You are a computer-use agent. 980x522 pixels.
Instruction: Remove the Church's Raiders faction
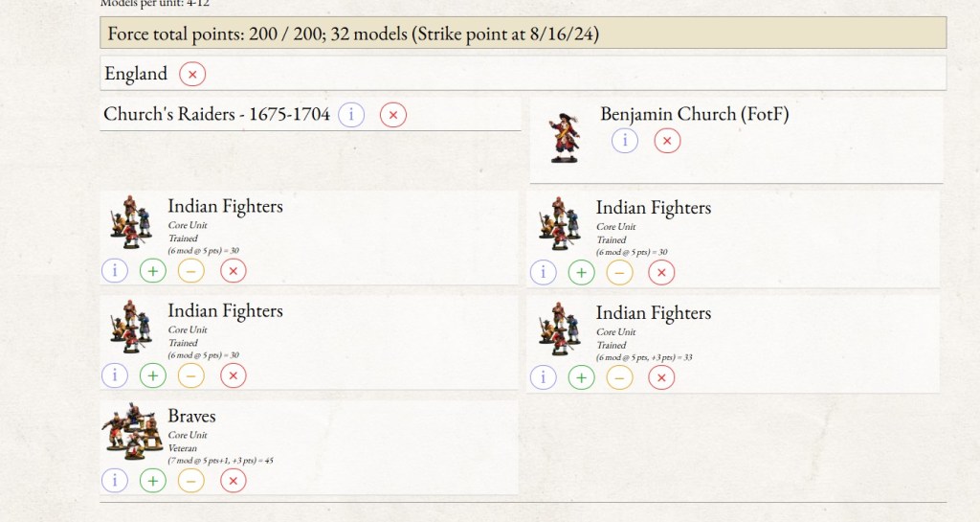click(x=393, y=115)
